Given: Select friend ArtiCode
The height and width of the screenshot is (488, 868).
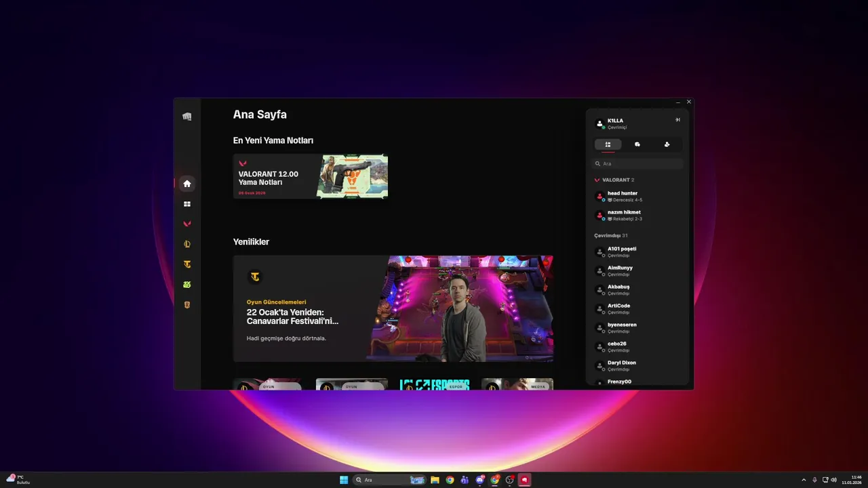Looking at the screenshot, I should (637, 309).
